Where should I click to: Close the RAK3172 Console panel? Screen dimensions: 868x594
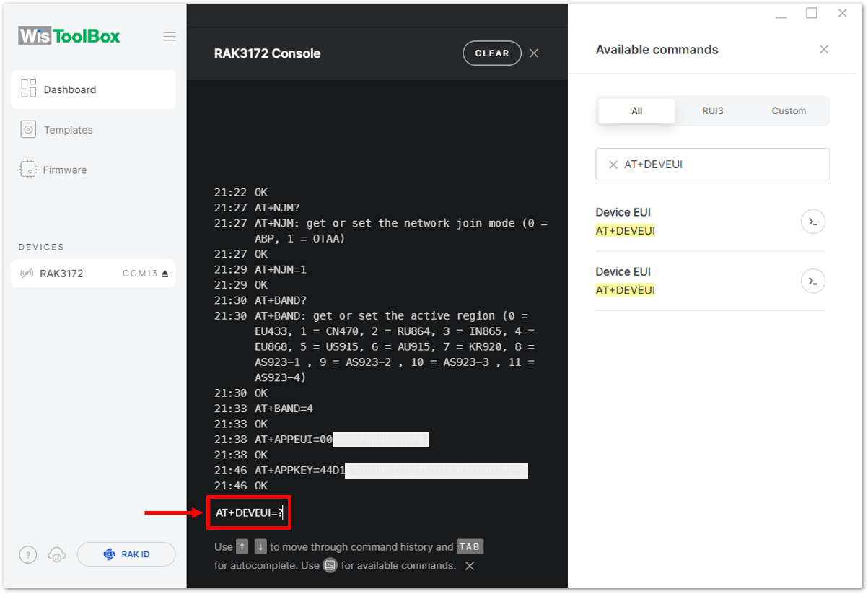click(534, 53)
